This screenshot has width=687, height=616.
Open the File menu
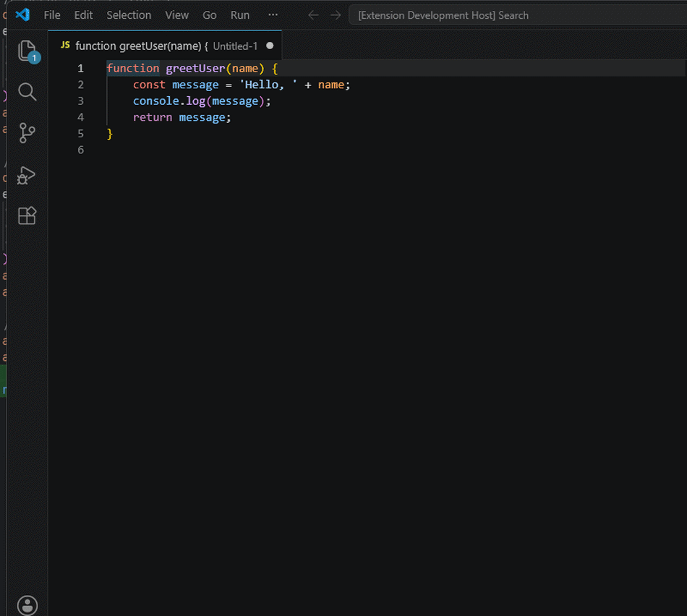coord(52,15)
